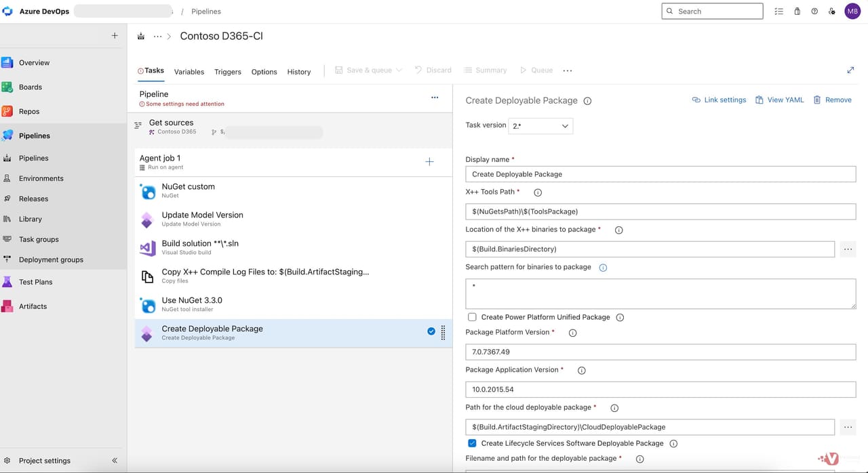The height and width of the screenshot is (473, 868).
Task: Toggle full screen expand icon
Action: [x=850, y=70]
